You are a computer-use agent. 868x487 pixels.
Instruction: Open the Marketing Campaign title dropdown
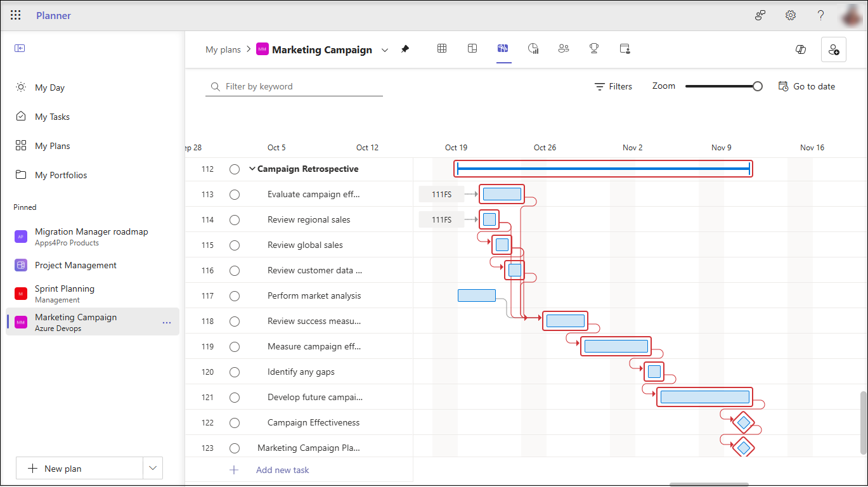[x=385, y=50]
